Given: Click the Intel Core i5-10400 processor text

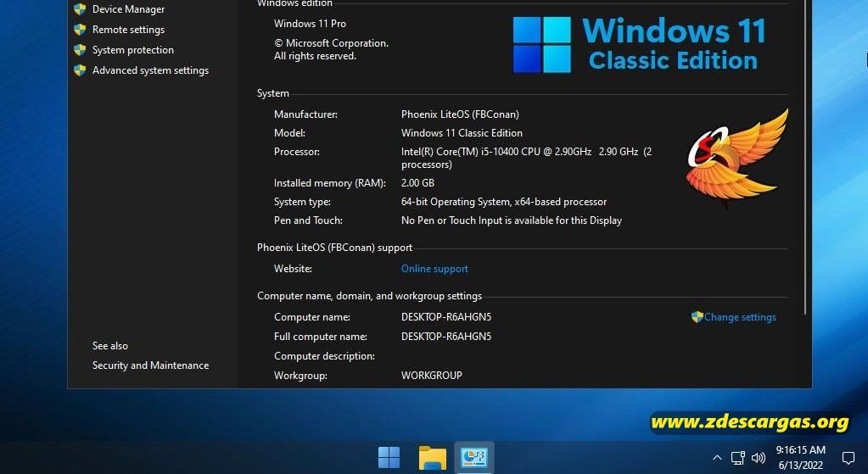Looking at the screenshot, I should 526,158.
